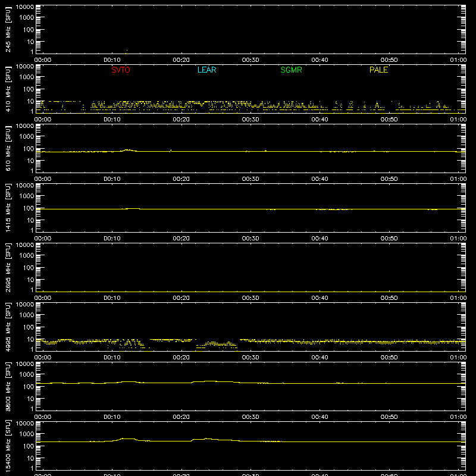Click 00:40 time label under 4995 MHz plot
Viewport: 476px width, 476px height.
click(x=320, y=358)
